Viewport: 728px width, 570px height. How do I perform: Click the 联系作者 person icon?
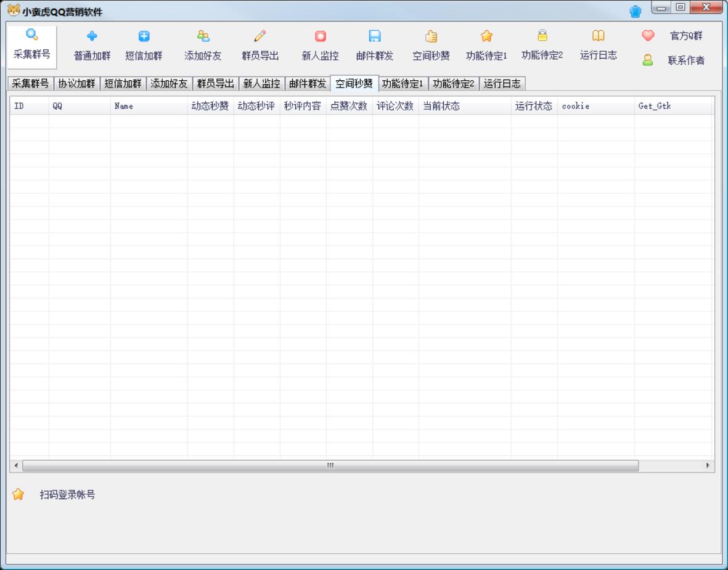[x=647, y=59]
